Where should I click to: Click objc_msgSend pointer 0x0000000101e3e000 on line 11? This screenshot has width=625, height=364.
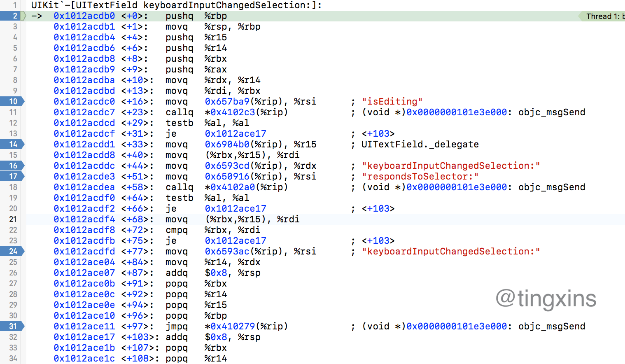coord(456,112)
